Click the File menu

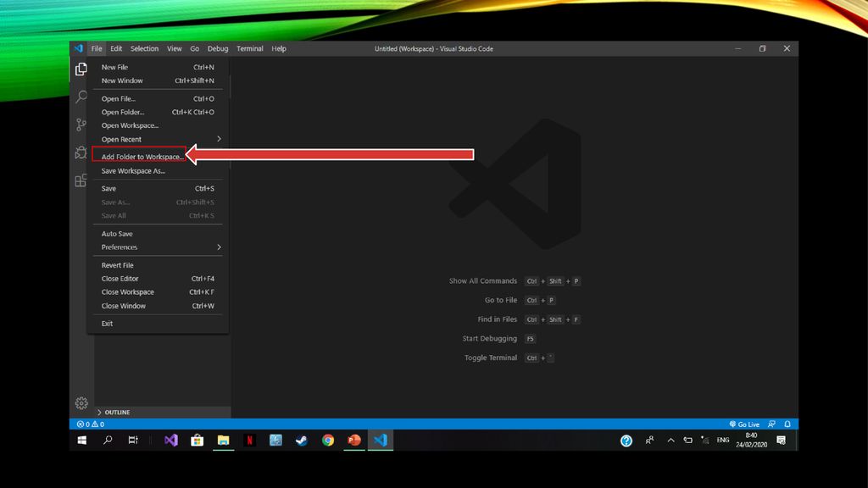click(97, 48)
